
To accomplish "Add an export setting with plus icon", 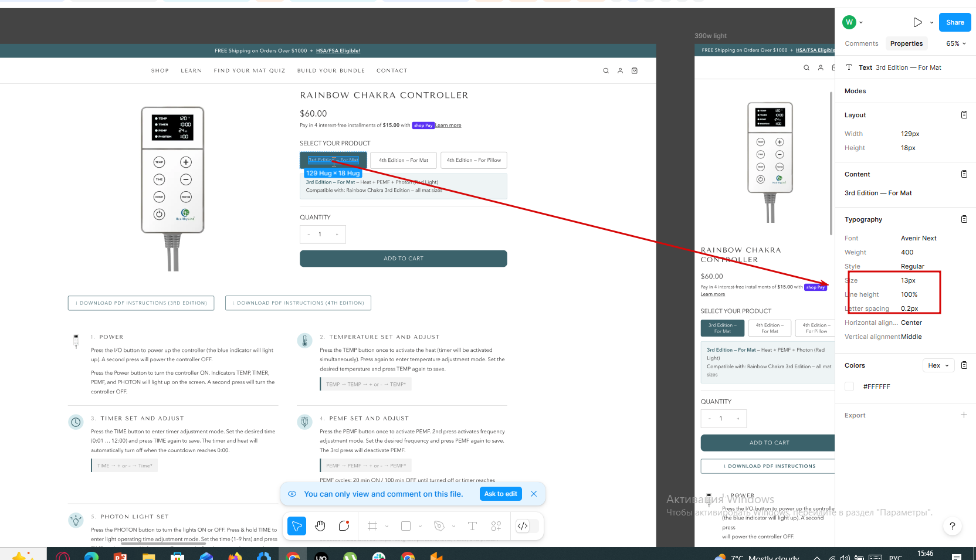I will 964,415.
